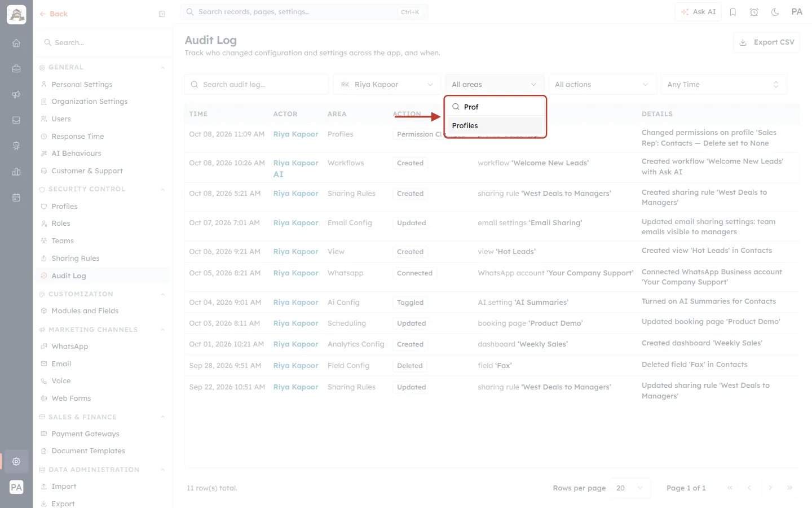Toggle dark mode moon icon

click(775, 12)
